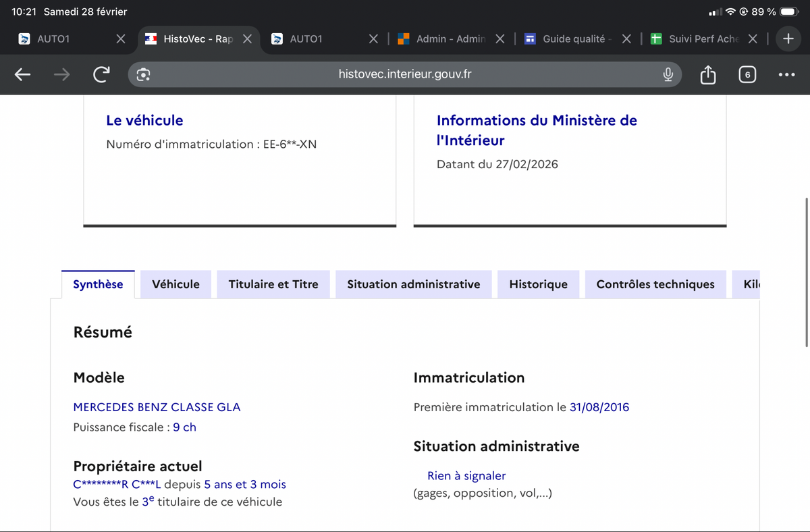Close the Guide qualité tab
810x532 pixels.
tap(626, 39)
